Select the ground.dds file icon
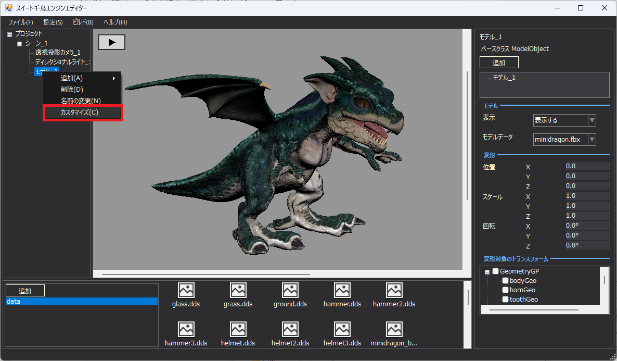617x361 pixels. pyautogui.click(x=290, y=290)
